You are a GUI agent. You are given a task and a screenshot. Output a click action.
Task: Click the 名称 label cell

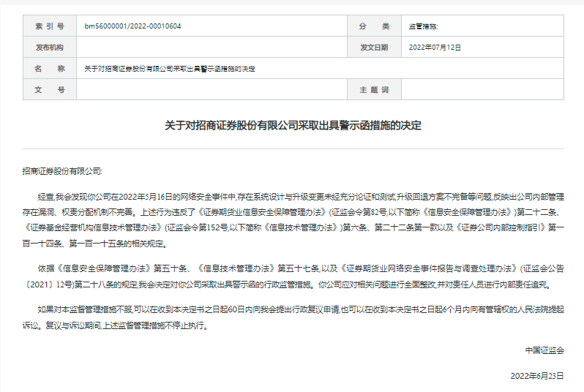(50, 69)
